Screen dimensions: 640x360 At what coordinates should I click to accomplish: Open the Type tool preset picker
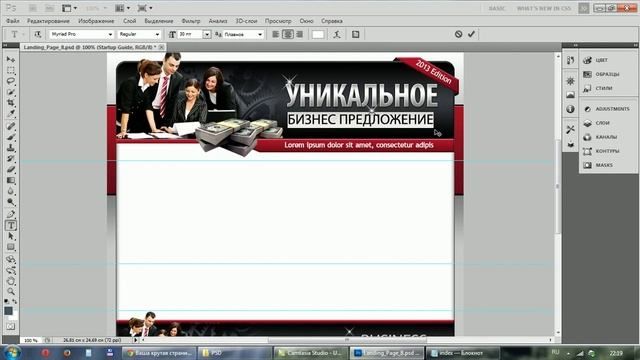[x=17, y=34]
